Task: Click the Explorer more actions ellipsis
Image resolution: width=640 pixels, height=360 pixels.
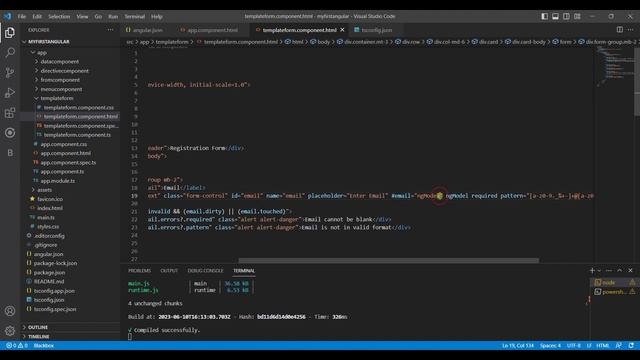Action: click(x=111, y=30)
